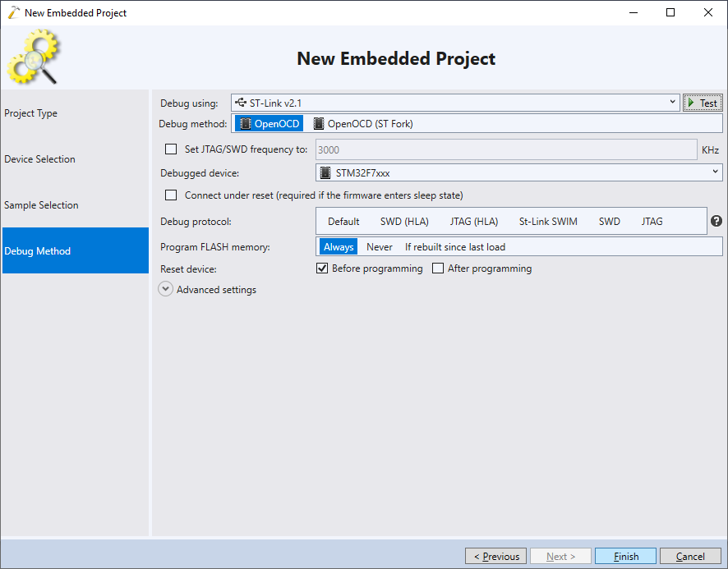728x569 pixels.
Task: Check Reset device After programming
Action: point(438,268)
